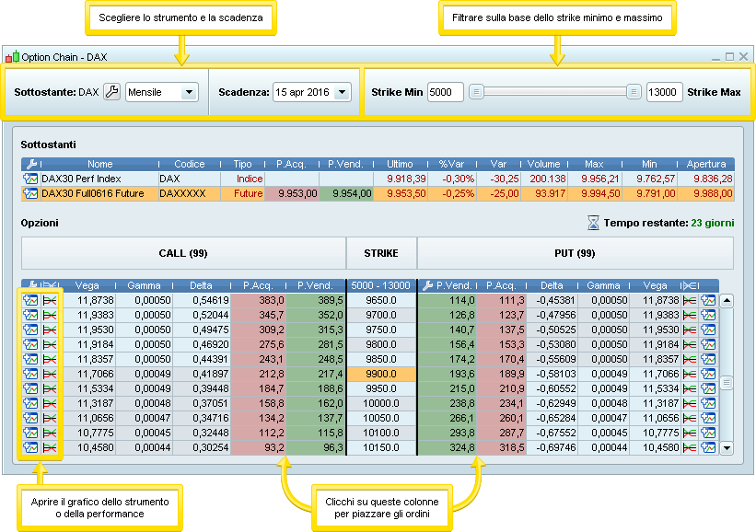Open put options column settings wrench
The width and height of the screenshot is (756, 532).
tap(427, 285)
